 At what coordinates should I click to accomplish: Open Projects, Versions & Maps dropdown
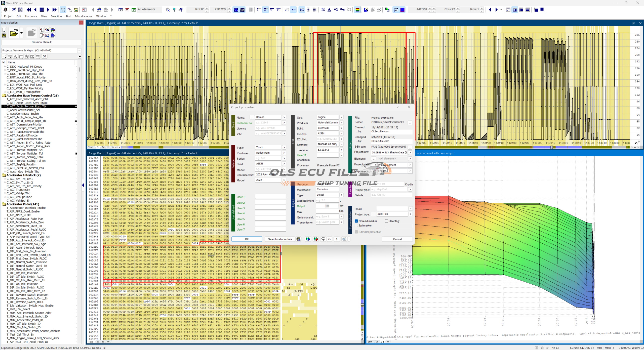(79, 50)
